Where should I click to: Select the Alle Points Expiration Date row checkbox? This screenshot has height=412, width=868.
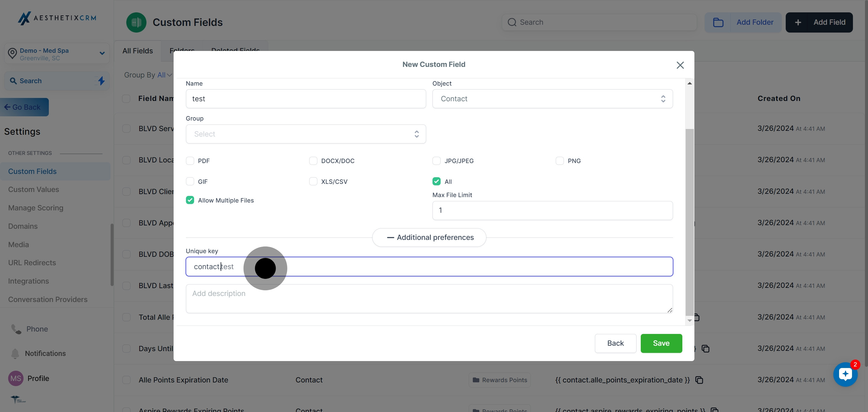click(126, 380)
